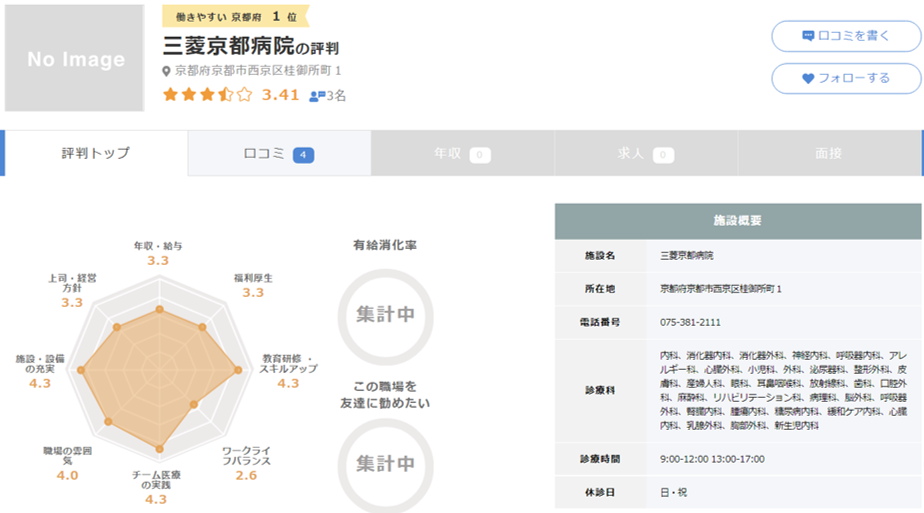
Task: Click the half-filled fourth rating star
Action: 226,94
